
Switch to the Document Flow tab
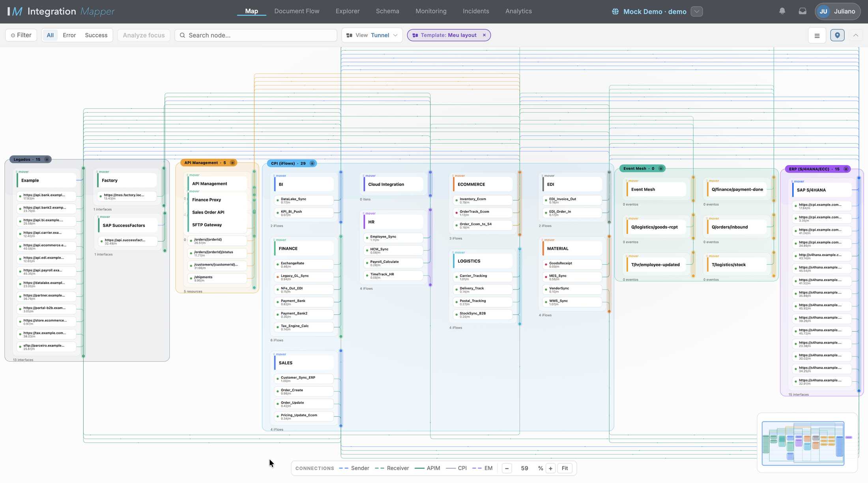coord(297,11)
